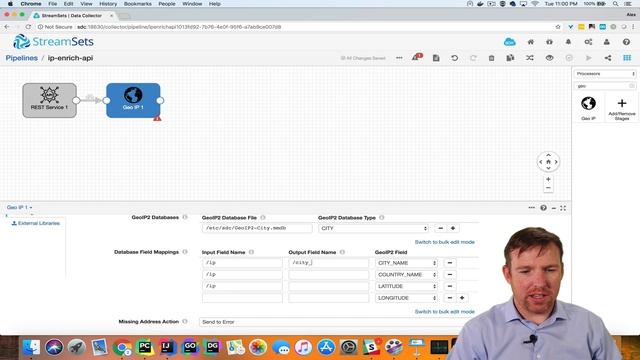Image resolution: width=640 pixels, height=360 pixels.
Task: Remove the LATITUDE mapping row
Action: pos(450,286)
